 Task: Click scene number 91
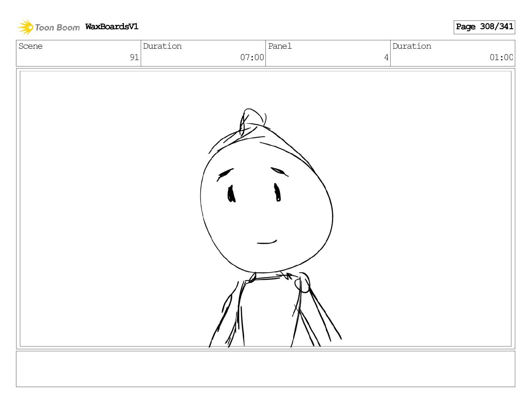pyautogui.click(x=134, y=57)
